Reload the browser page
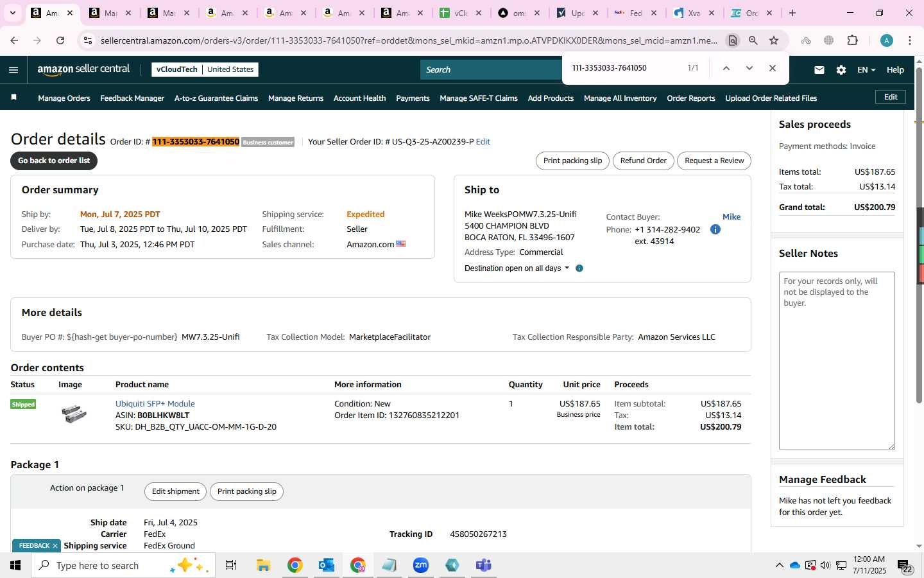Image resolution: width=924 pixels, height=578 pixels. (60, 40)
